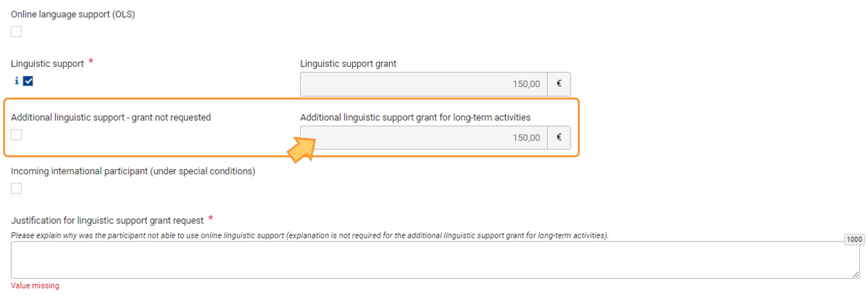Viewport: 868px width, 297px height.
Task: Click the euro symbol beside long-term activities grant
Action: tap(559, 137)
